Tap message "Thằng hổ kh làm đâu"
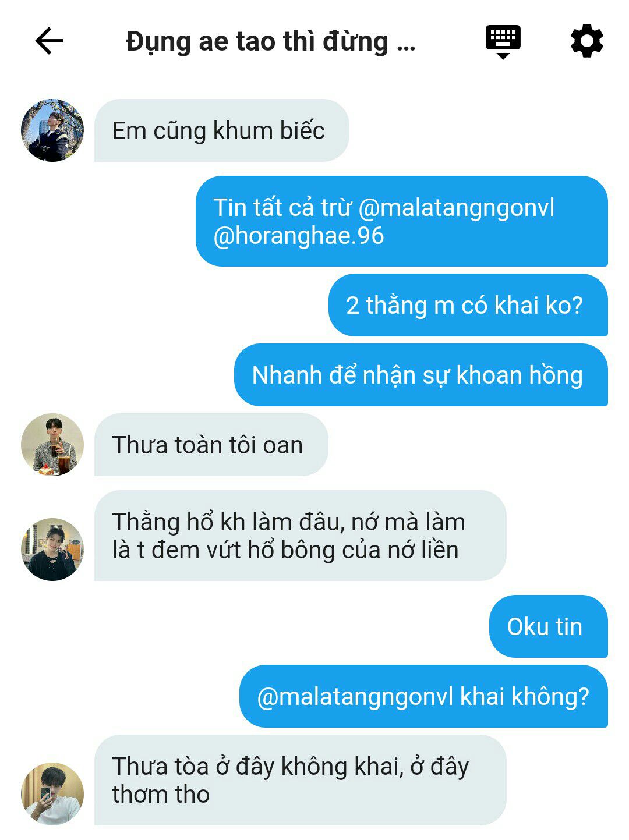Viewport: 629px width, 840px height. [301, 536]
